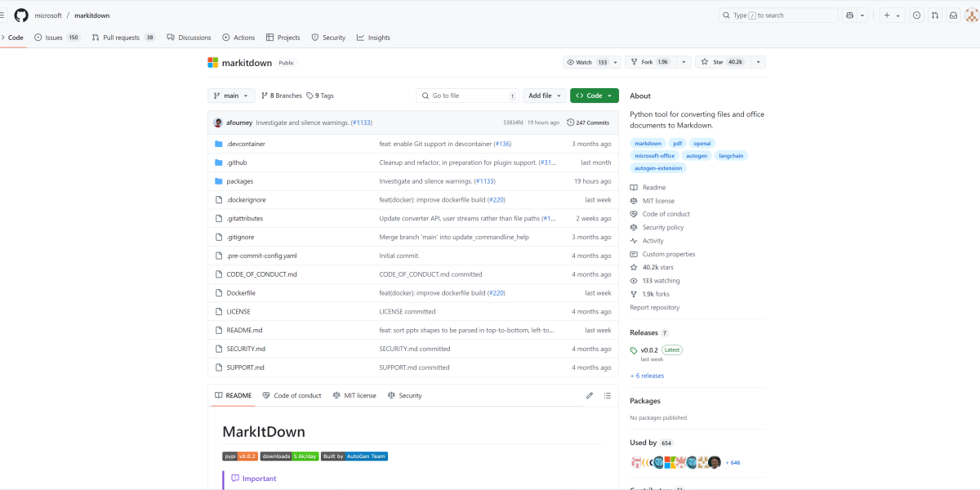980x490 pixels.
Task: Click the microsoft-office topic tag
Action: pos(655,155)
